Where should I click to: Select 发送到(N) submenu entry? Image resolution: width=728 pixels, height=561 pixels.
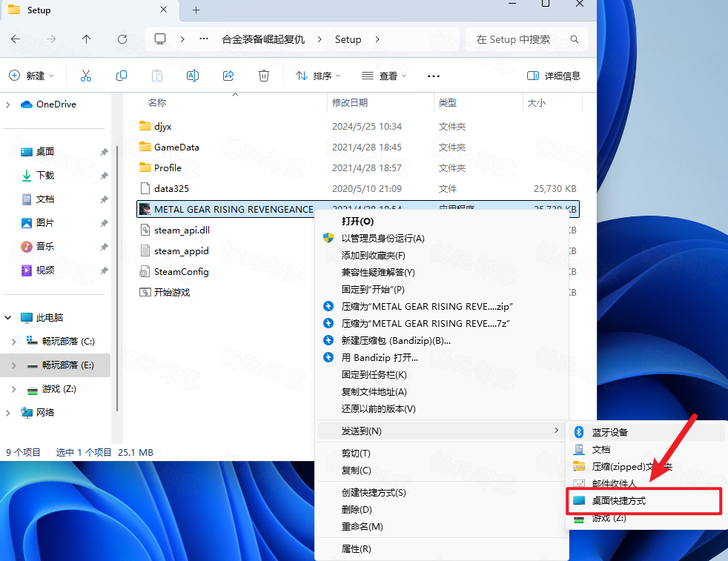[x=442, y=431]
